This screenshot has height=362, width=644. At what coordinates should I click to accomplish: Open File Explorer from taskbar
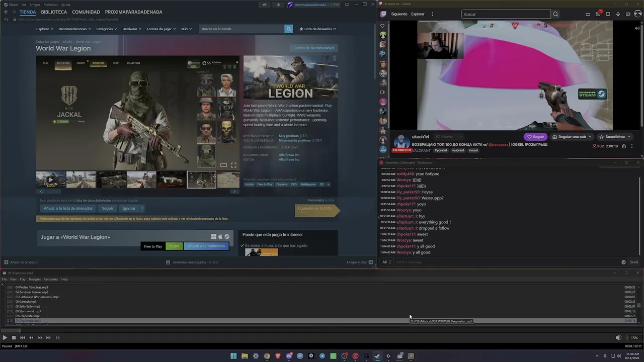[245, 356]
